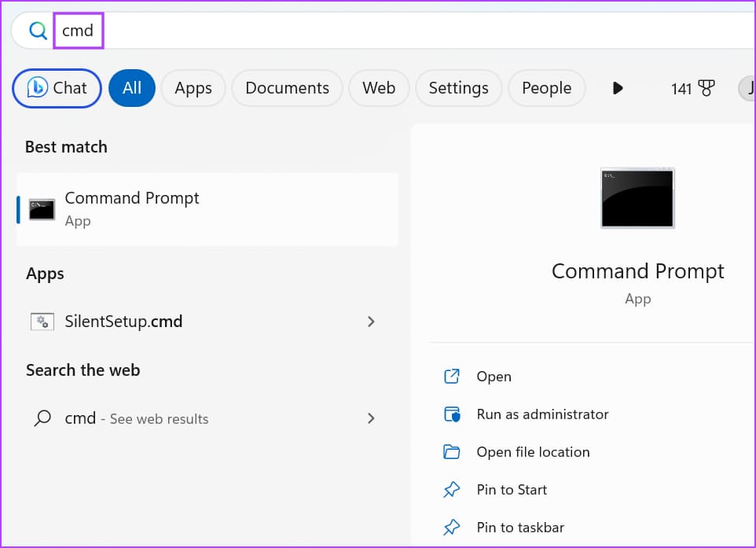Select cmd - See web results

pyautogui.click(x=207, y=418)
